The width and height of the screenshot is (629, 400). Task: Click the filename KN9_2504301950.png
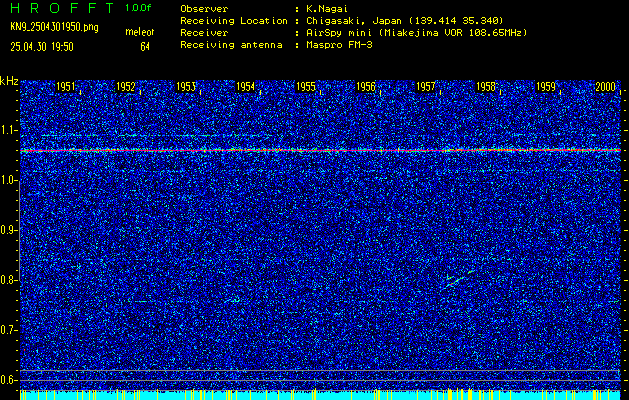pos(54,28)
